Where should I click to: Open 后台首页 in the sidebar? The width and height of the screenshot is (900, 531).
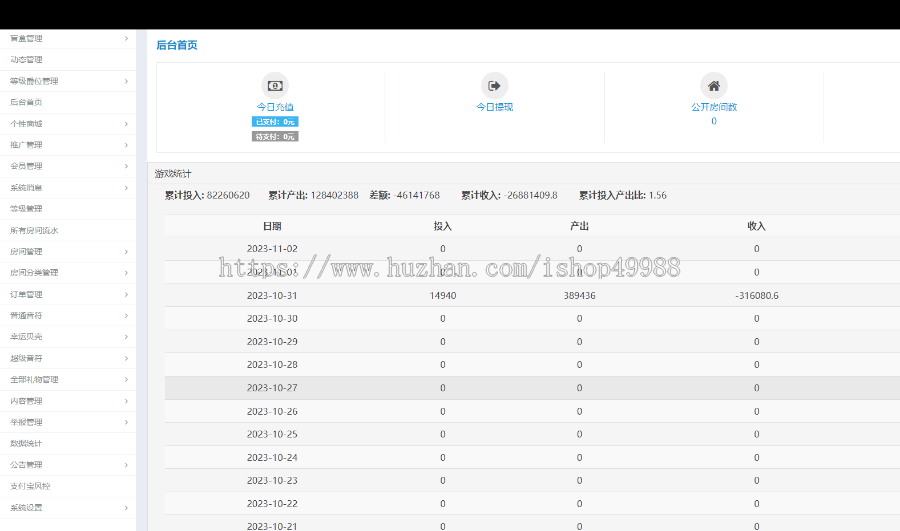pyautogui.click(x=26, y=102)
